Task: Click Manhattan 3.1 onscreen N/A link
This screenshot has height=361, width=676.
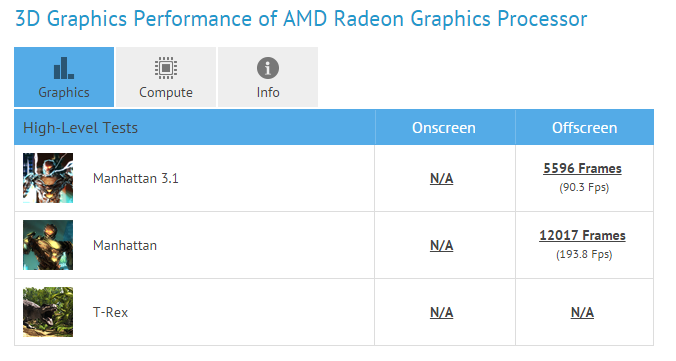Action: [x=441, y=179]
